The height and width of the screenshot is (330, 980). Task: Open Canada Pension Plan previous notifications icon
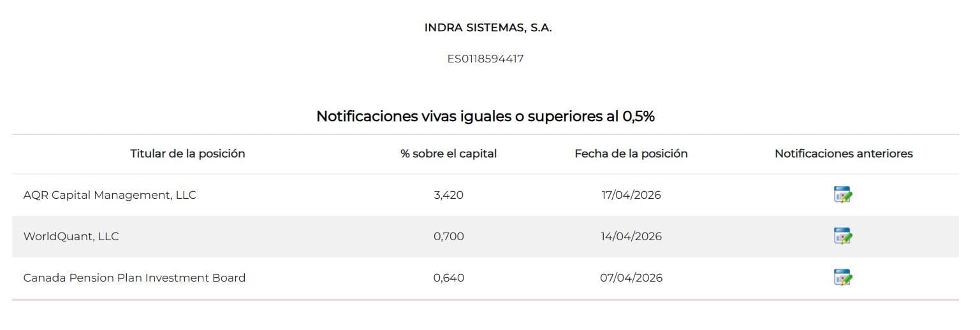[843, 278]
